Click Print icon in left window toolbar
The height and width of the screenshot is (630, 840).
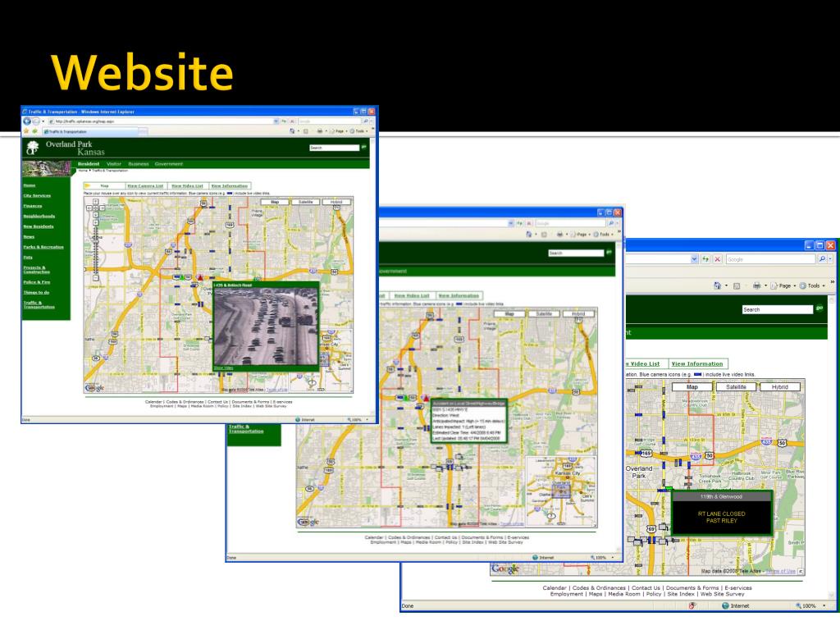[319, 131]
